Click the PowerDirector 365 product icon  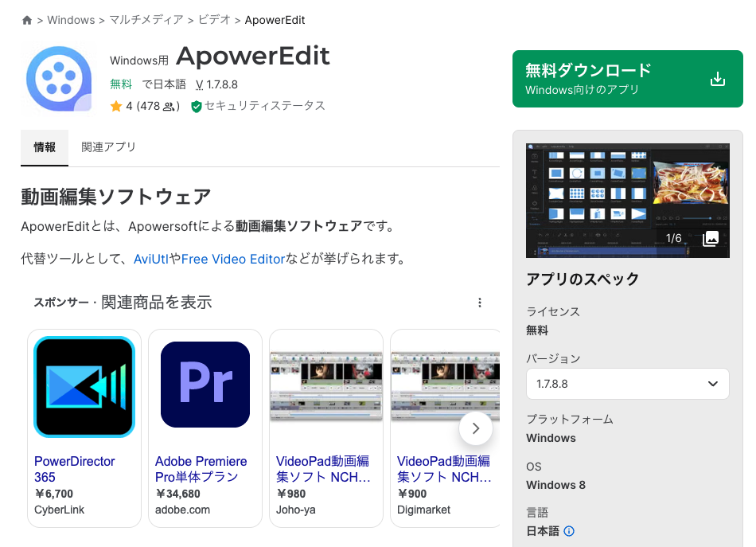coord(84,387)
